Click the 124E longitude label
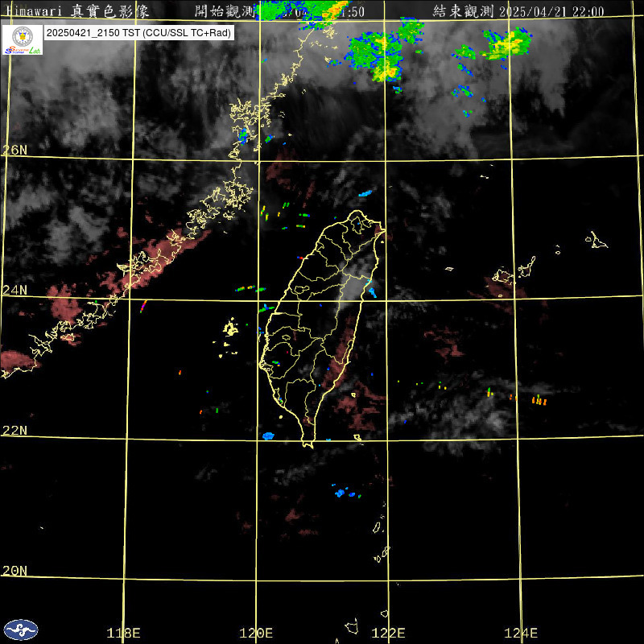The width and height of the screenshot is (644, 644). pos(521,633)
